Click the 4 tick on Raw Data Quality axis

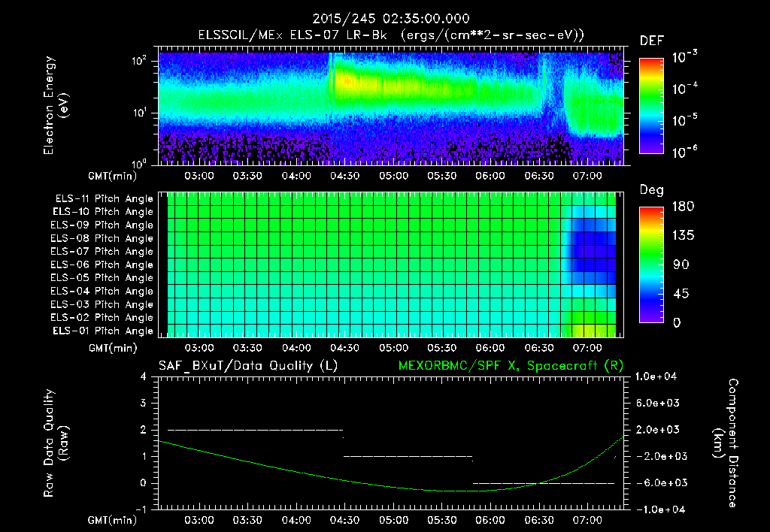click(x=144, y=377)
